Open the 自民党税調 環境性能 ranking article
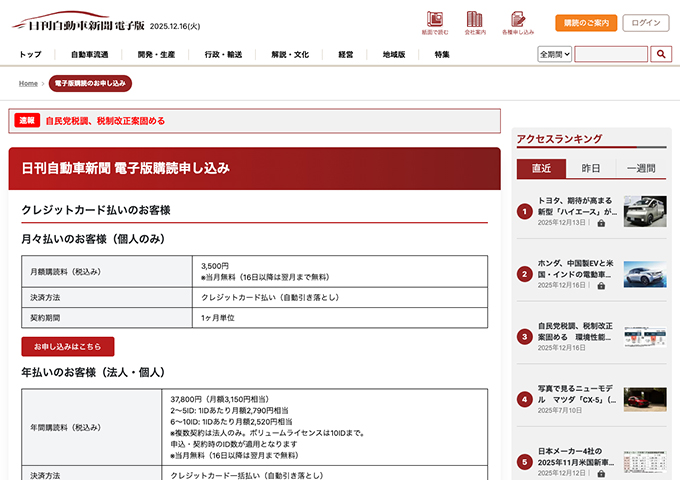This screenshot has height=480, width=680. 575,331
